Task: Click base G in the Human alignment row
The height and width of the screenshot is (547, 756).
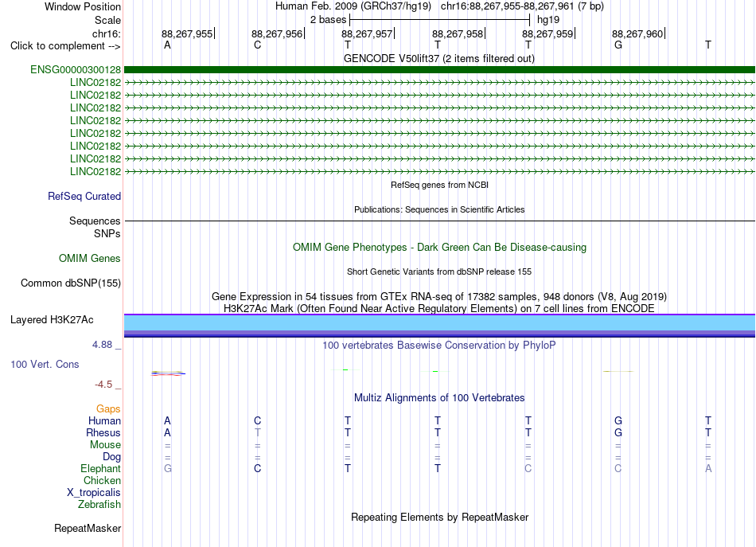Action: pos(618,420)
